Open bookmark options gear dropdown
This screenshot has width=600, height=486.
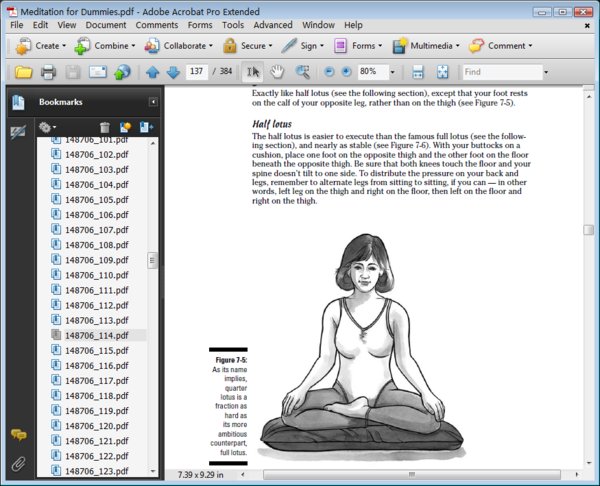47,127
